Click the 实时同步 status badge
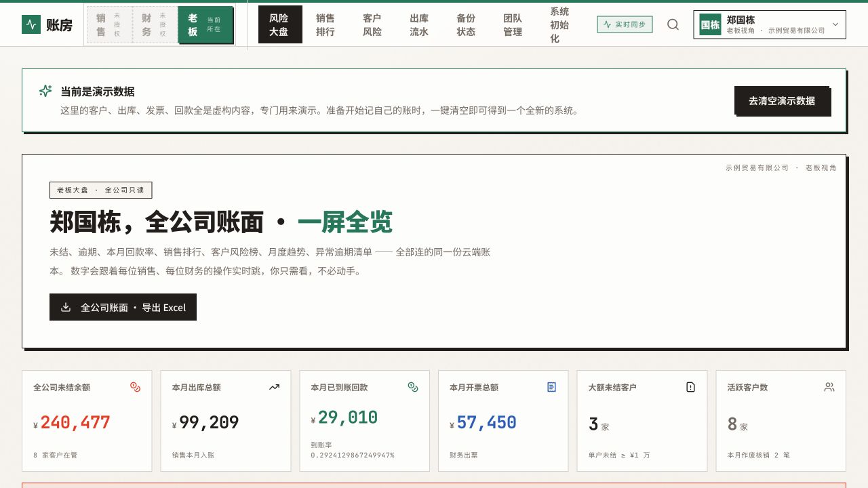The width and height of the screenshot is (868, 488). pyautogui.click(x=625, y=24)
